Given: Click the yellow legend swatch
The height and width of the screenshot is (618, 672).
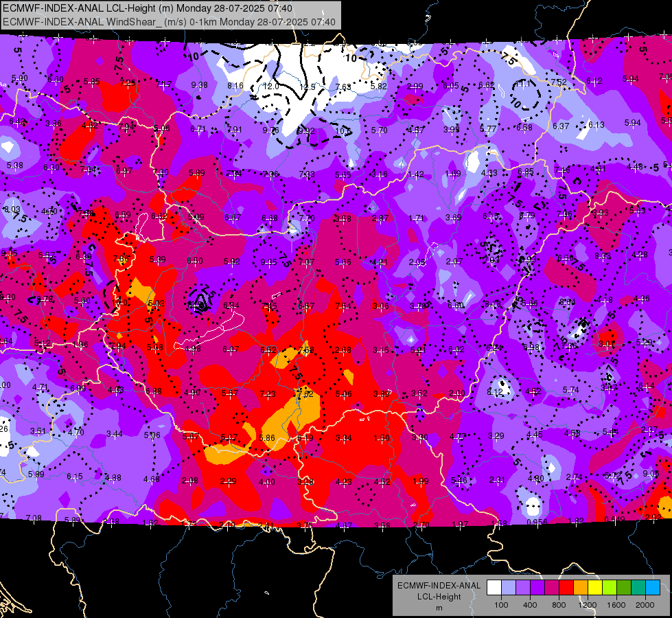Looking at the screenshot, I should point(595,588).
